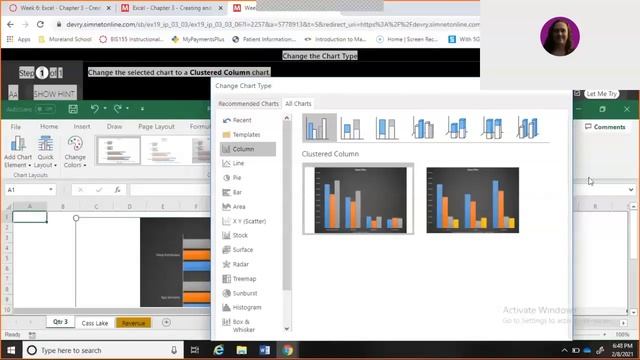Viewport: 640px width, 360px height.
Task: Select the 100% Stacked Column subtype icon
Action: (x=386, y=128)
